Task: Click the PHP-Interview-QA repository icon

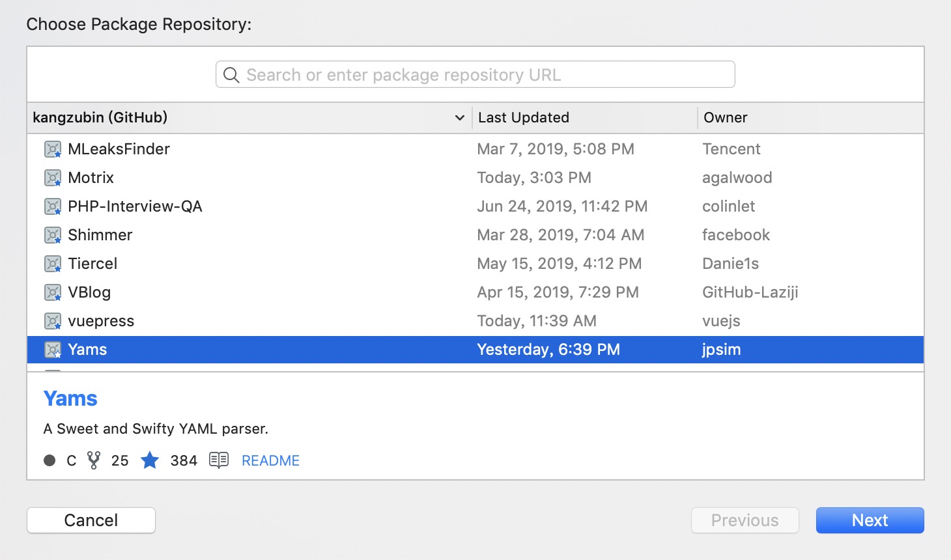Action: click(53, 206)
